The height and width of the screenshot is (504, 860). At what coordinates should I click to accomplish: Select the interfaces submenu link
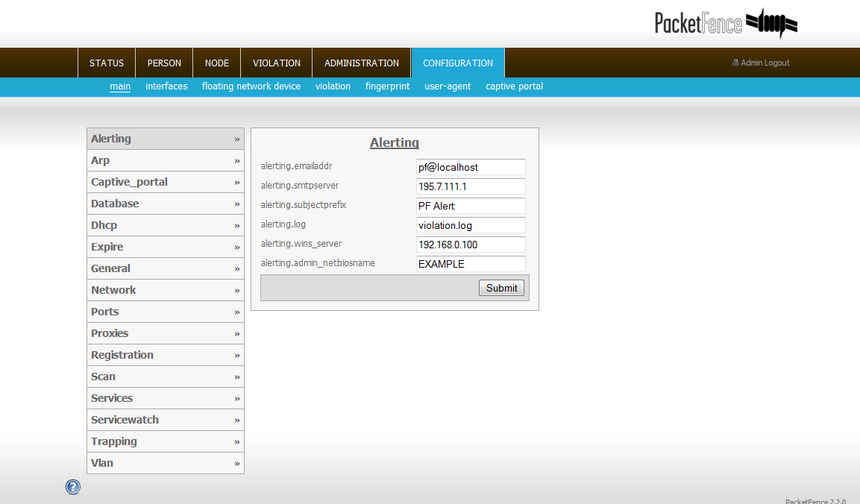(166, 86)
